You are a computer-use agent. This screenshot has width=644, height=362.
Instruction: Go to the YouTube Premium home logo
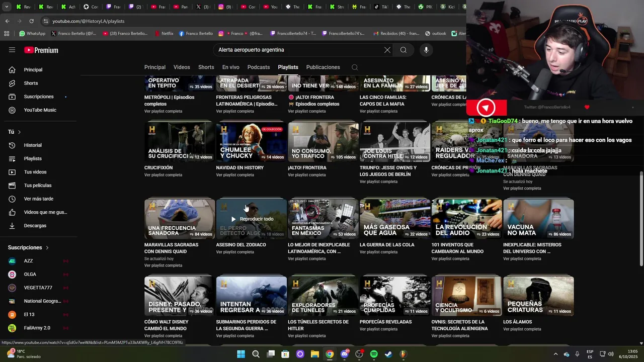click(41, 50)
